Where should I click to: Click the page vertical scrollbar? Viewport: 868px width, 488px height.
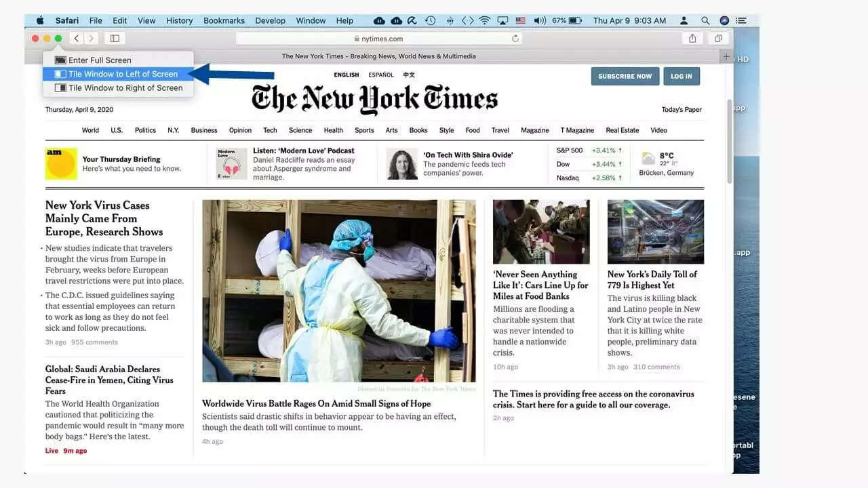click(730, 141)
